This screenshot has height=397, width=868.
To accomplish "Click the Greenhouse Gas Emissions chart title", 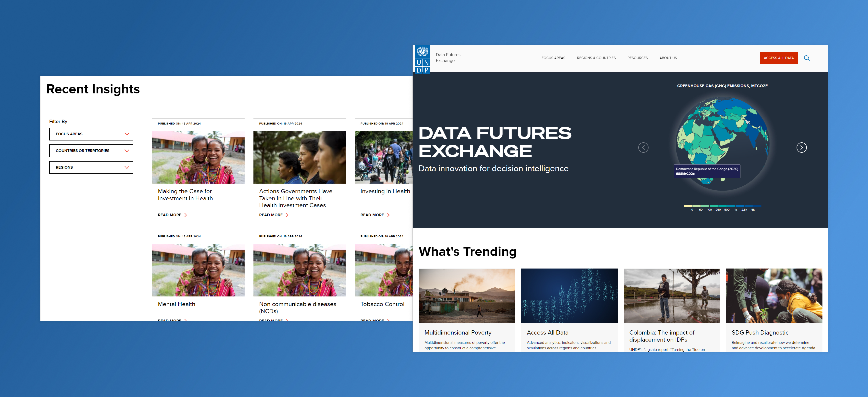I will pyautogui.click(x=722, y=86).
